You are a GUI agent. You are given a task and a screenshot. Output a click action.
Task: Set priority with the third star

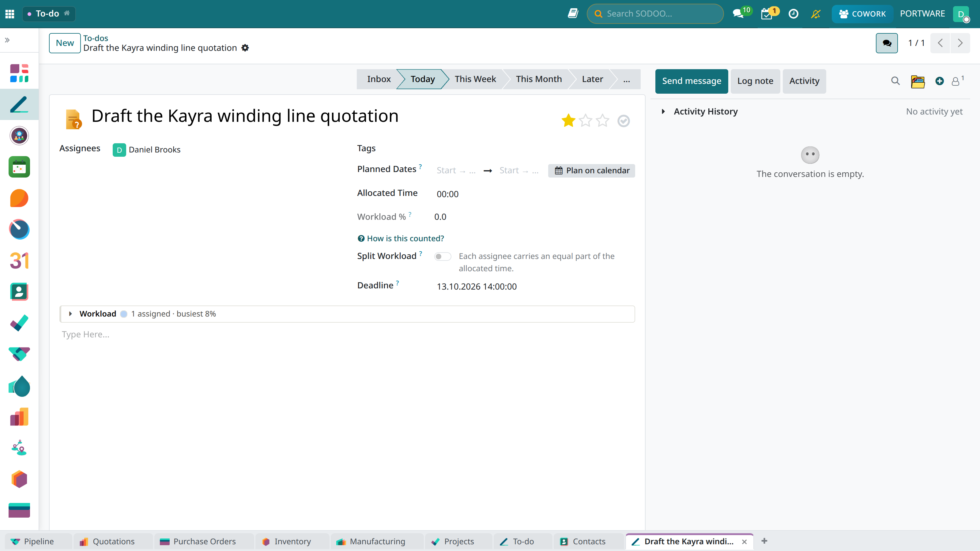coord(603,121)
